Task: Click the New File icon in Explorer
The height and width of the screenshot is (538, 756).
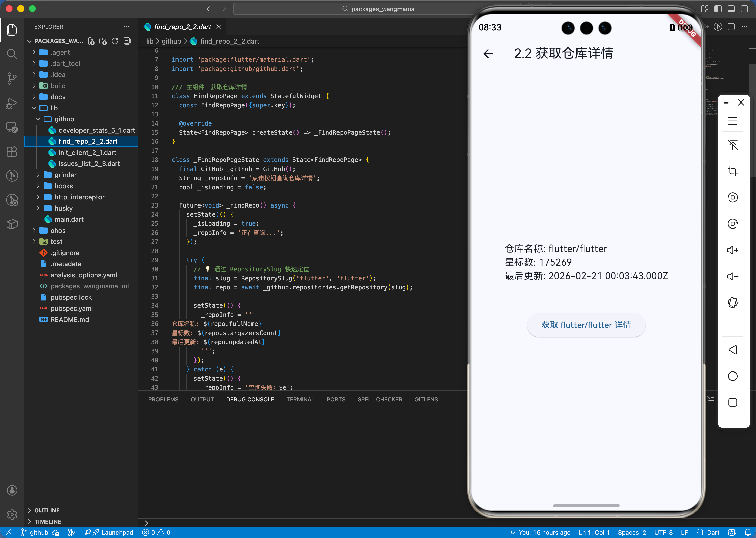Action: click(91, 41)
